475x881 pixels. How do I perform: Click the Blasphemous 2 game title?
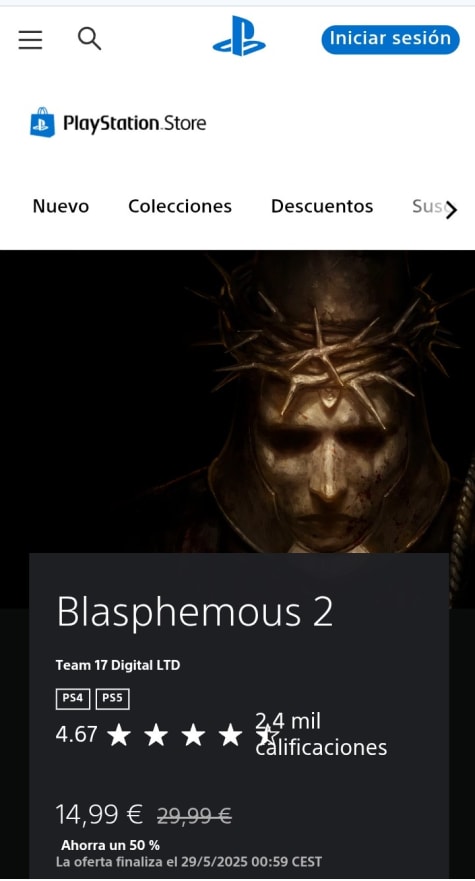195,611
